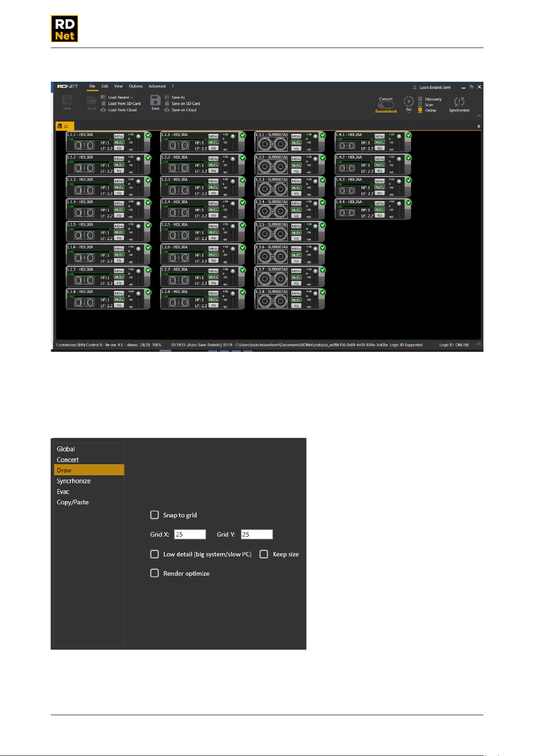Open MENU on 1.3.2 SUB9007AS

point(296,159)
